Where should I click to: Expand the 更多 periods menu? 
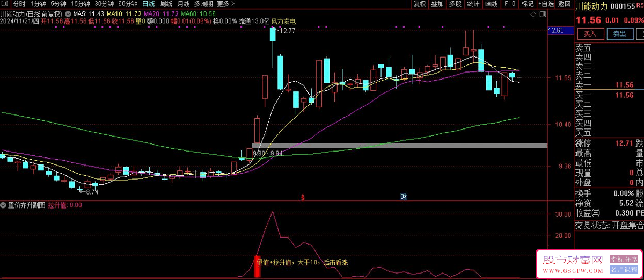(225, 4)
